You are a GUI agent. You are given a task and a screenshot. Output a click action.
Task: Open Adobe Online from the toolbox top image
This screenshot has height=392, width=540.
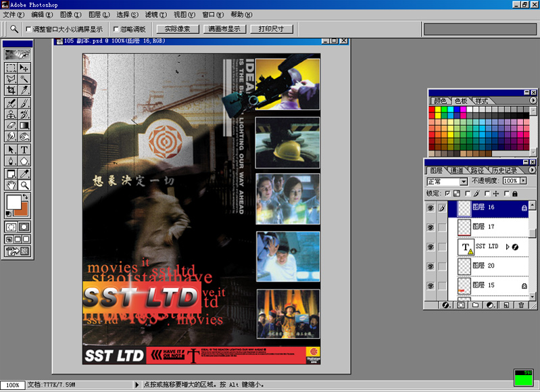(18, 55)
